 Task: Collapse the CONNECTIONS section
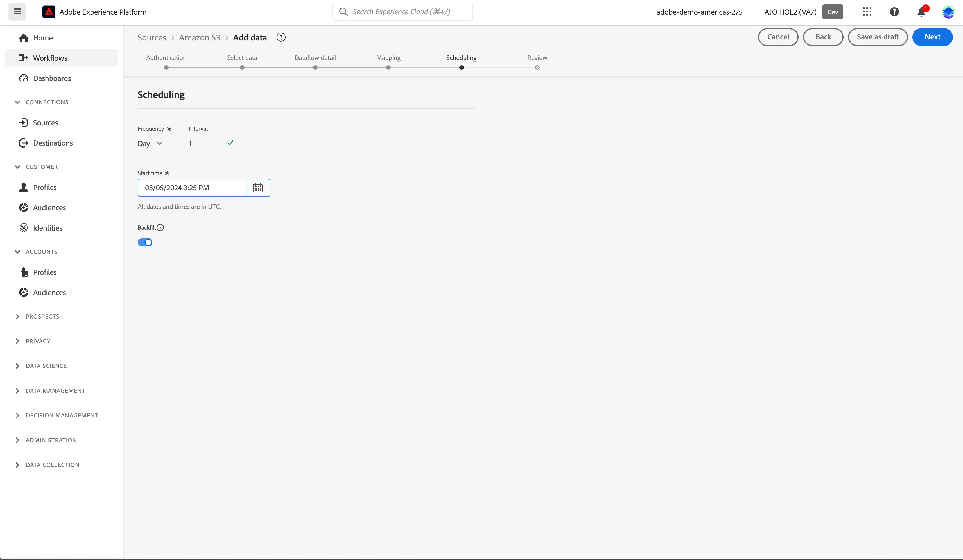42,102
